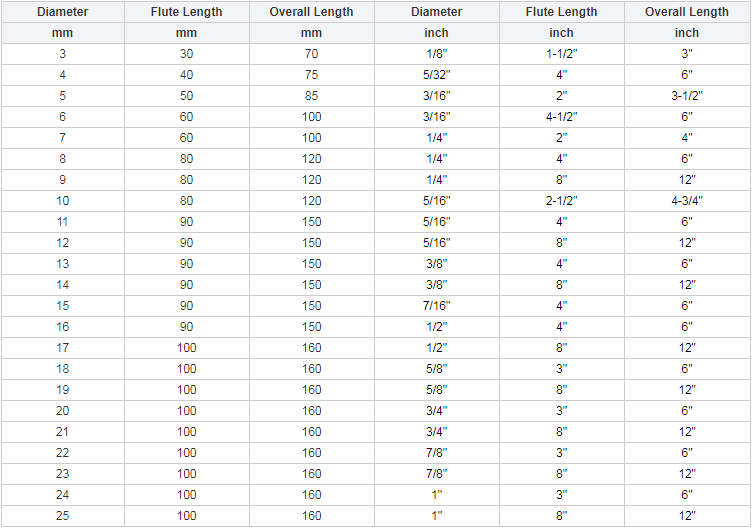The image size is (752, 528).
Task: Select the 40 mm flute length cell
Action: pyautogui.click(x=186, y=74)
